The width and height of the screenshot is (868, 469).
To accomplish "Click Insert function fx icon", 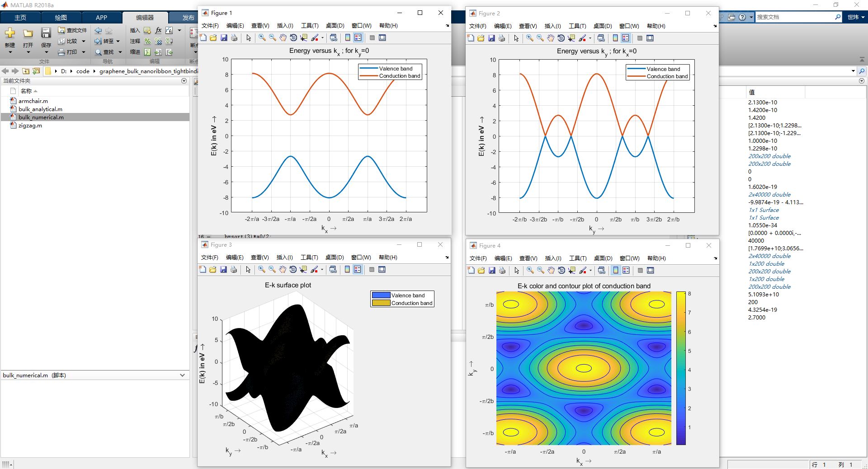I will (158, 30).
